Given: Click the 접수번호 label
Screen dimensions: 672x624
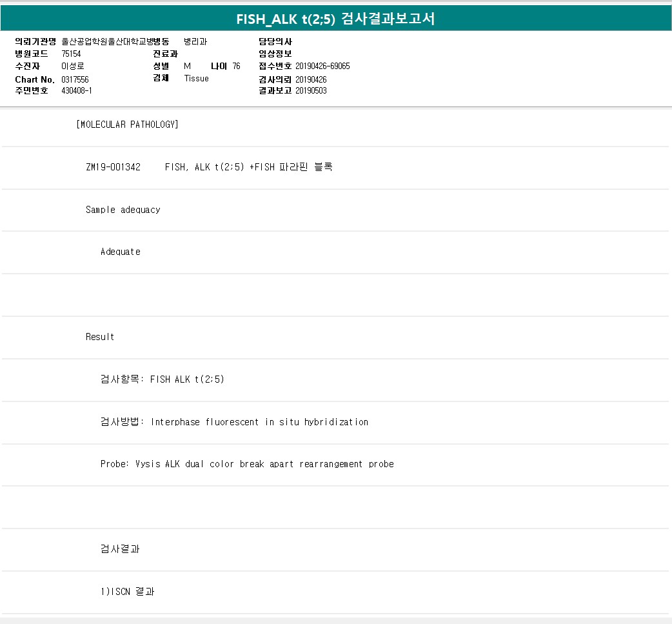Looking at the screenshot, I should coord(275,66).
